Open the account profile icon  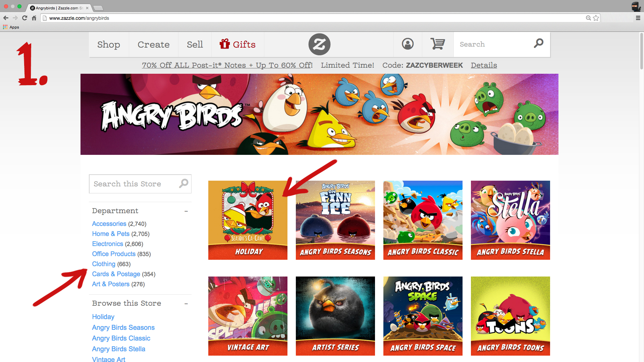point(408,44)
